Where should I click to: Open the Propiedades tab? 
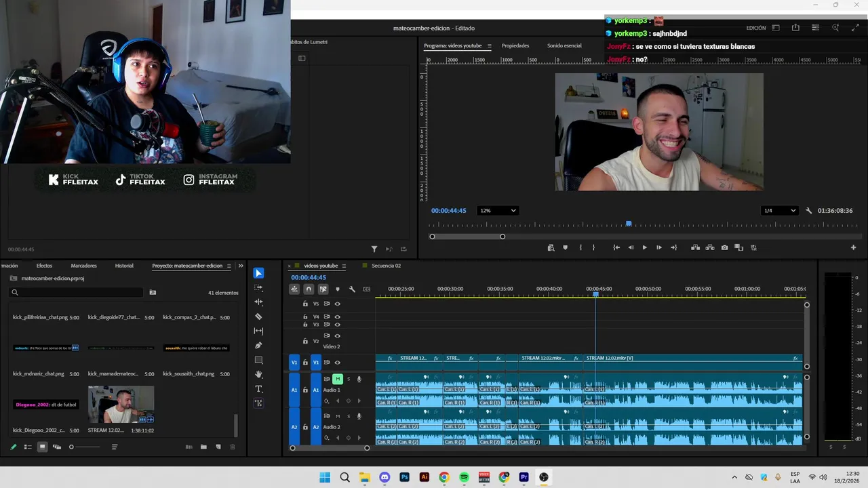(x=515, y=46)
